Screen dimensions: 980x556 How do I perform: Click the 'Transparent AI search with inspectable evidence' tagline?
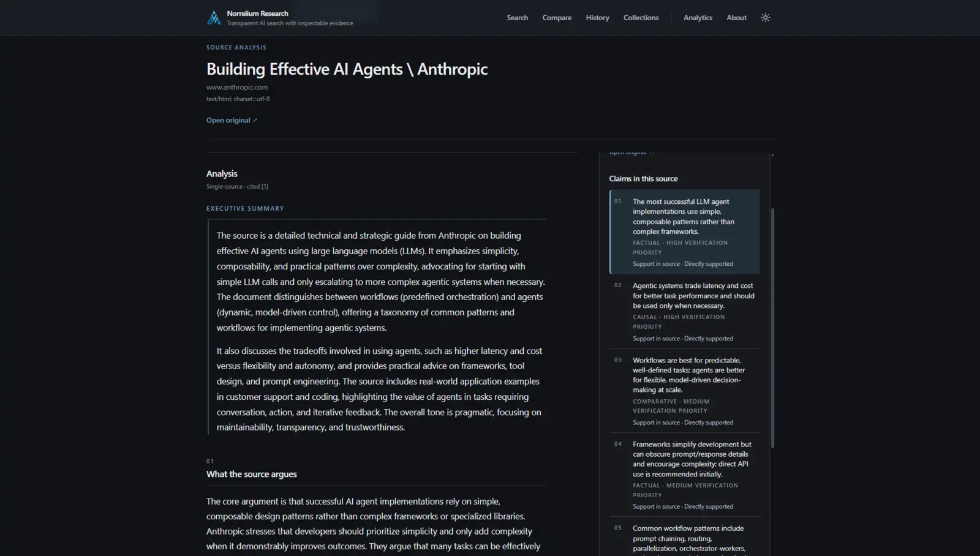tap(290, 23)
